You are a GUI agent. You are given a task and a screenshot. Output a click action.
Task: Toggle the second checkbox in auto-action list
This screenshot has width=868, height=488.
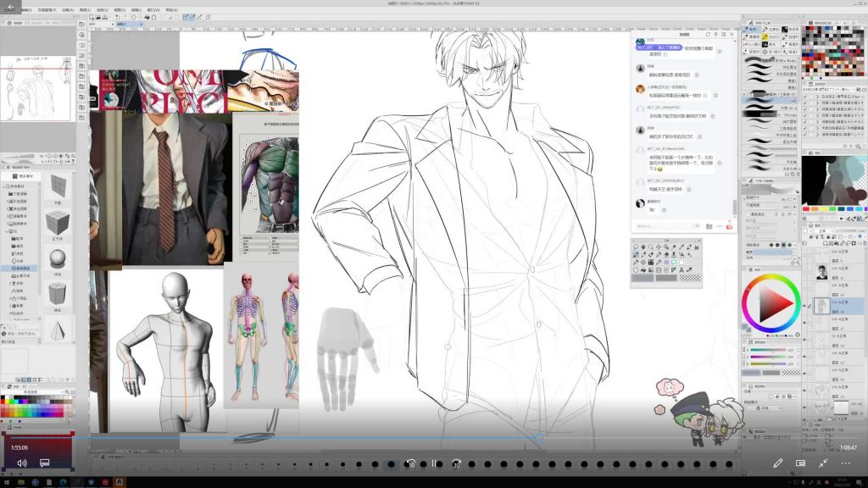tap(806, 103)
